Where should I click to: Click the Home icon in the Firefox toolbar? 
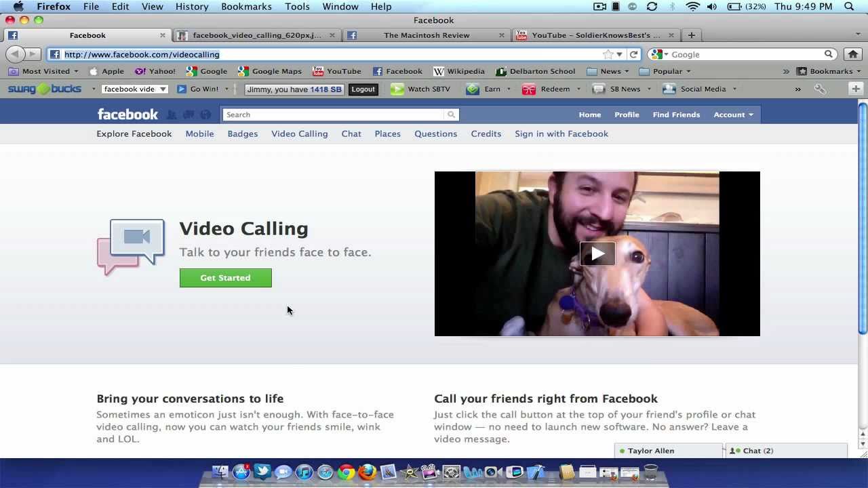853,54
